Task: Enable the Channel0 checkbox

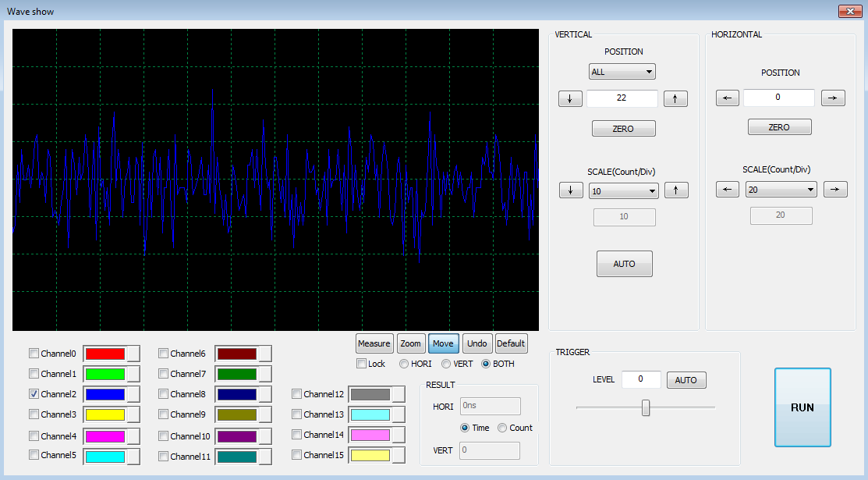Action: tap(34, 354)
